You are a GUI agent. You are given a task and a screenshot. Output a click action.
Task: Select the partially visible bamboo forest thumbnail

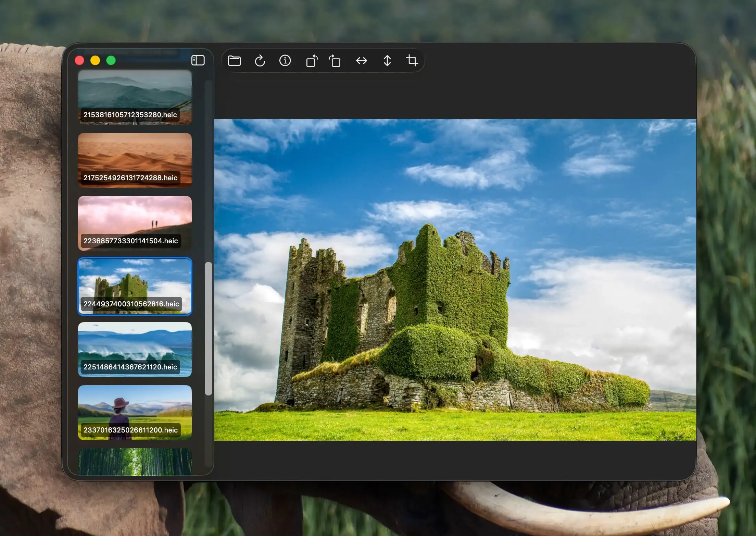pyautogui.click(x=135, y=461)
